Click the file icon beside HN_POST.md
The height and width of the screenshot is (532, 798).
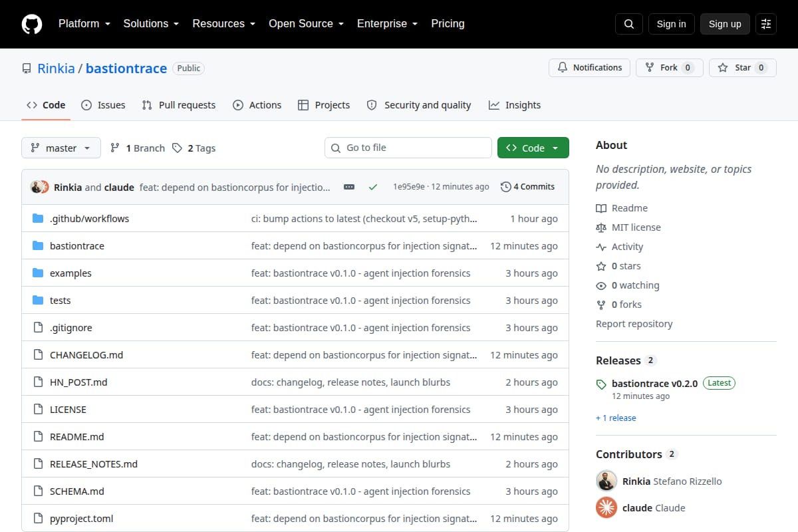click(x=38, y=382)
